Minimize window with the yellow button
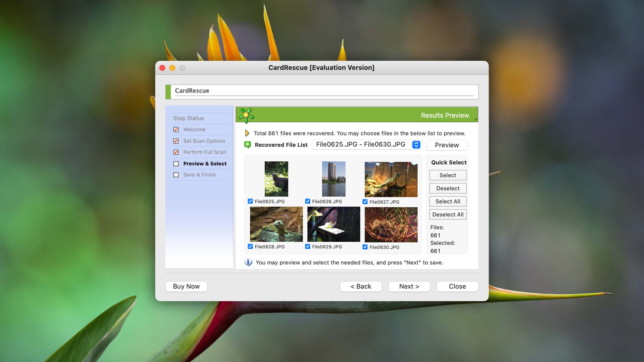 pos(172,68)
